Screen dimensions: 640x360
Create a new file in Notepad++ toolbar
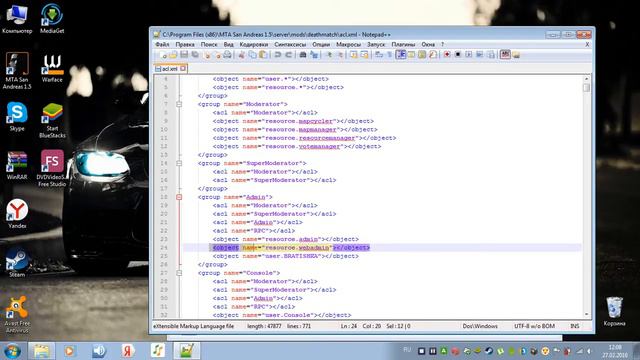[163, 55]
